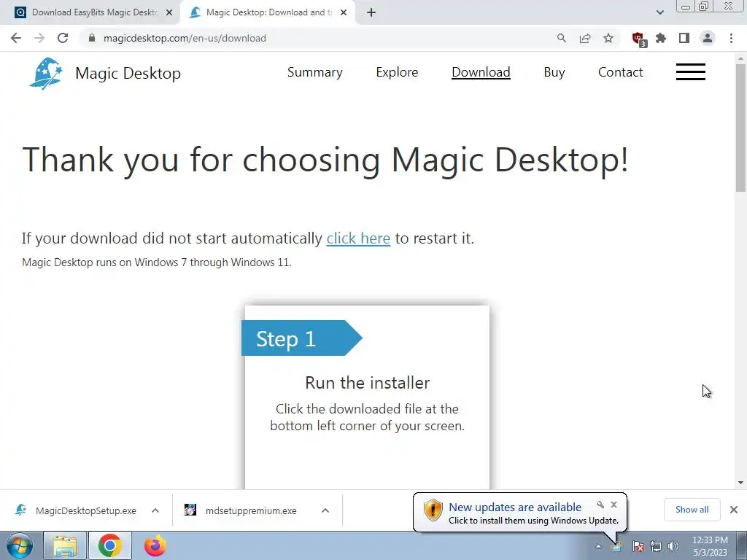Click the Magic Desktop wizard hat logo
747x560 pixels.
pos(46,74)
